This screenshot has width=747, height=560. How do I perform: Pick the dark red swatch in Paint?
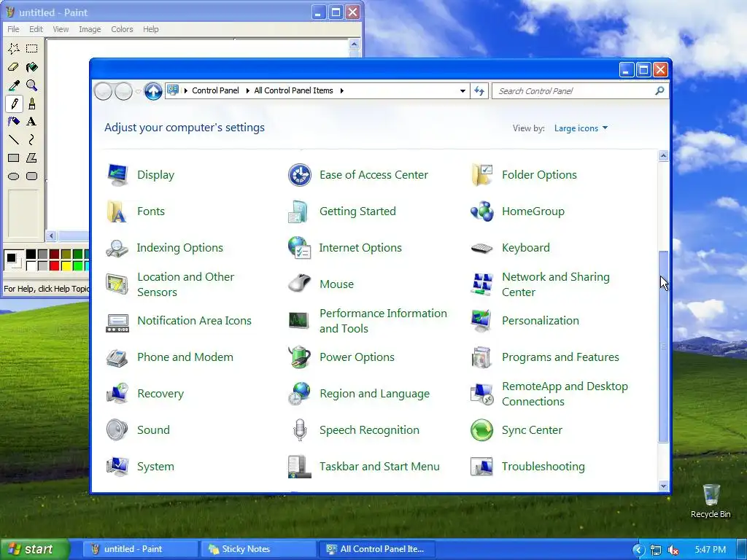[54, 254]
